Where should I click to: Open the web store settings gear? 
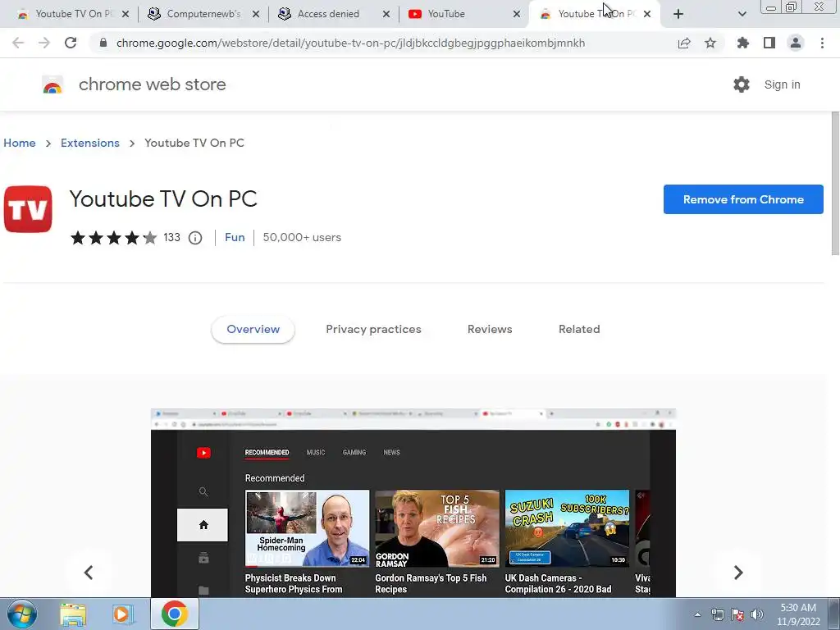click(742, 84)
